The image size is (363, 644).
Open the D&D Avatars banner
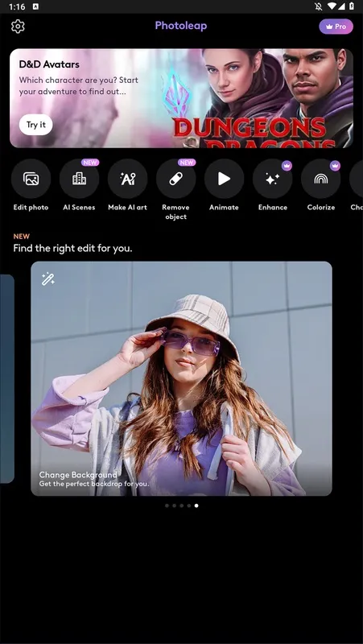(181, 98)
